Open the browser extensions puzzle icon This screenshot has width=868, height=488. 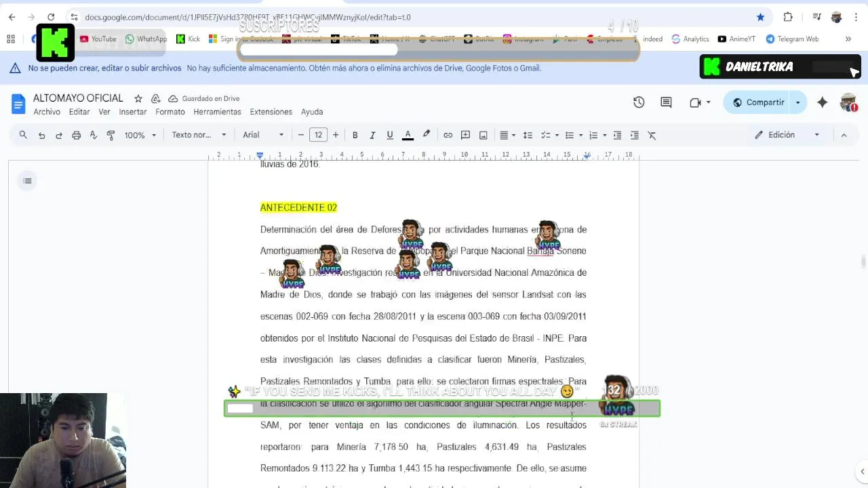click(x=788, y=17)
